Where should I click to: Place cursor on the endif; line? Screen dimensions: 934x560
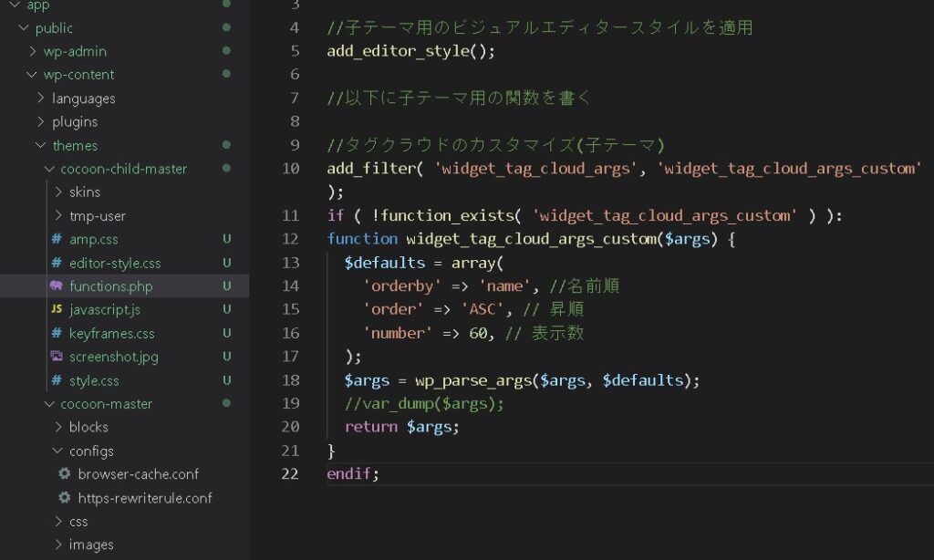[352, 474]
